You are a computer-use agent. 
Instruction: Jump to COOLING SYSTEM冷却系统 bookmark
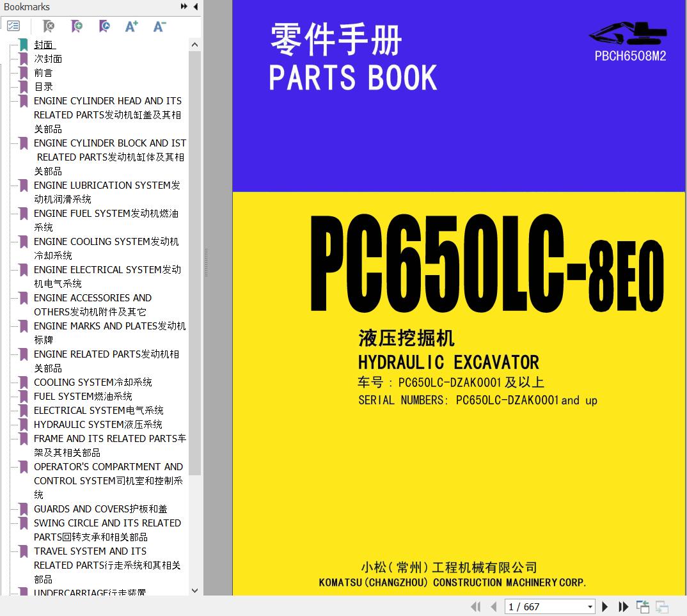pos(93,382)
